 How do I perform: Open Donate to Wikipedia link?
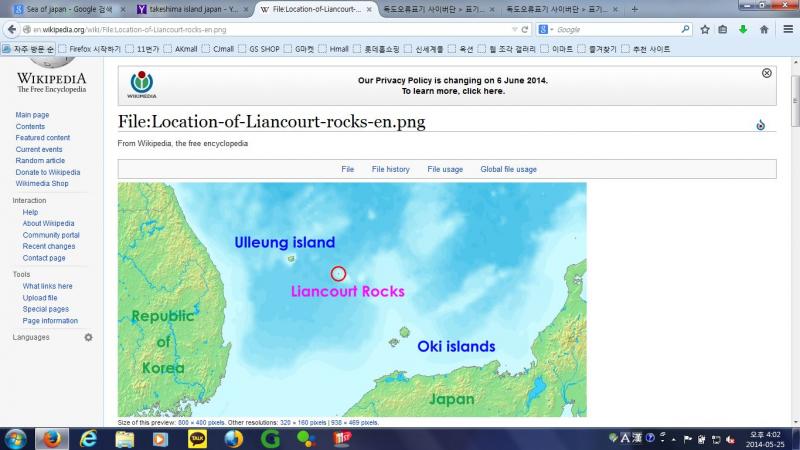pyautogui.click(x=47, y=172)
